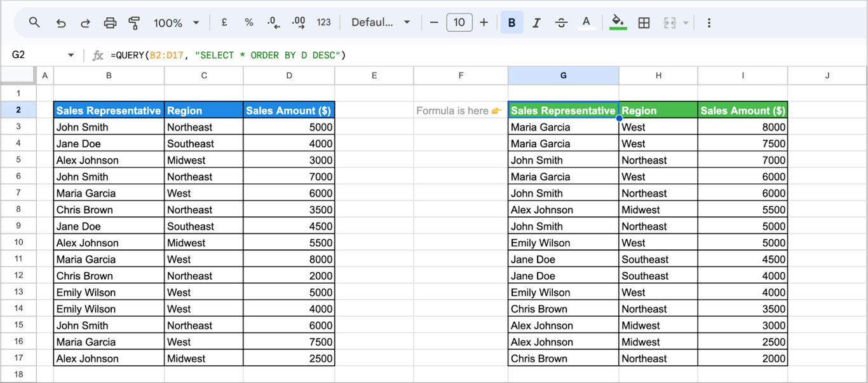868x383 pixels.
Task: Select cell B8 Chris Brown
Action: 109,209
